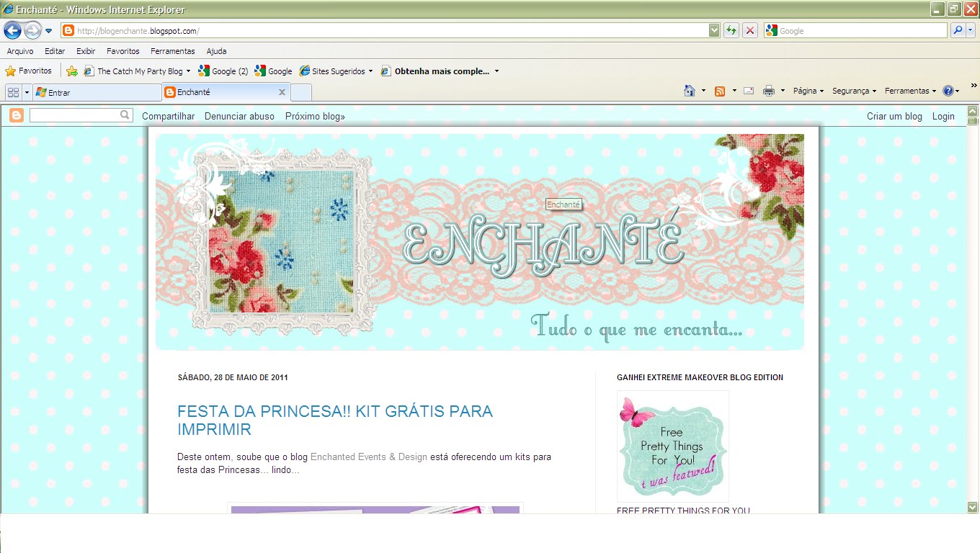Viewport: 980px width, 553px height.
Task: Open the Google favorite link
Action: 273,71
